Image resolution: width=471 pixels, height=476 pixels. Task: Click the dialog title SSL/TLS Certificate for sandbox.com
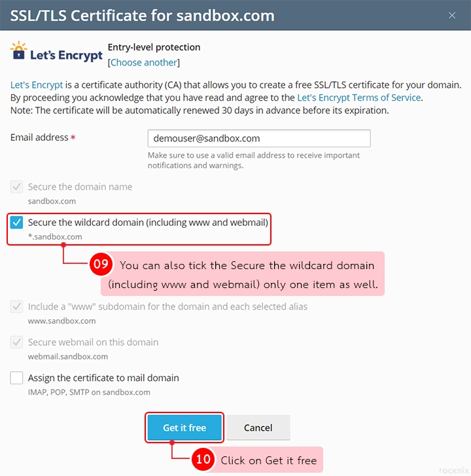(x=142, y=16)
